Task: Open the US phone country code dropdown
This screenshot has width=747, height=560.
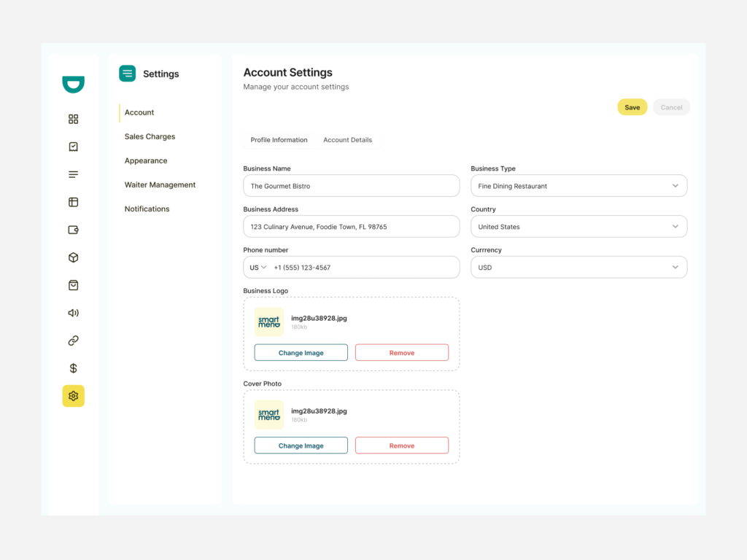Action: tap(259, 267)
